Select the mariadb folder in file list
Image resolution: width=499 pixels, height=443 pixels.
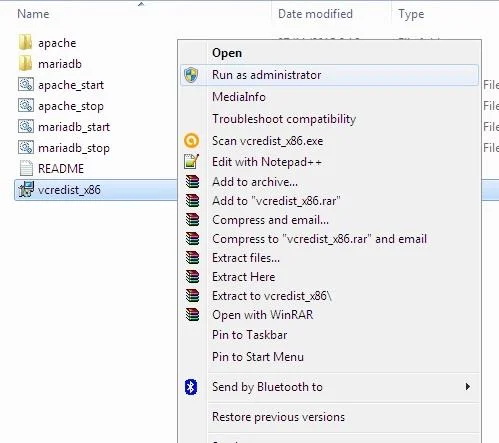tap(60, 64)
